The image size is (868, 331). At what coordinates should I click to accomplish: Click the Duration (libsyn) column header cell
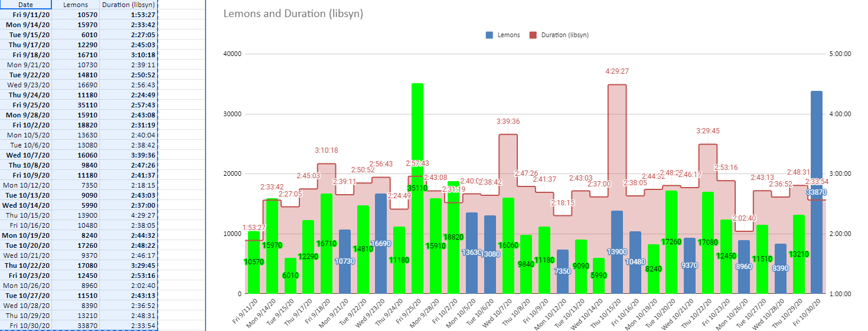coord(128,4)
